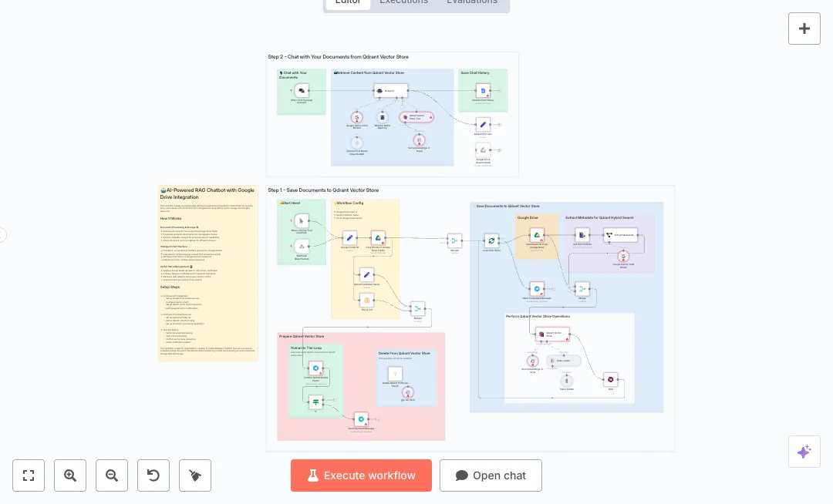Image resolution: width=833 pixels, height=504 pixels.
Task: Click the plus button to add node
Action: coord(804,29)
